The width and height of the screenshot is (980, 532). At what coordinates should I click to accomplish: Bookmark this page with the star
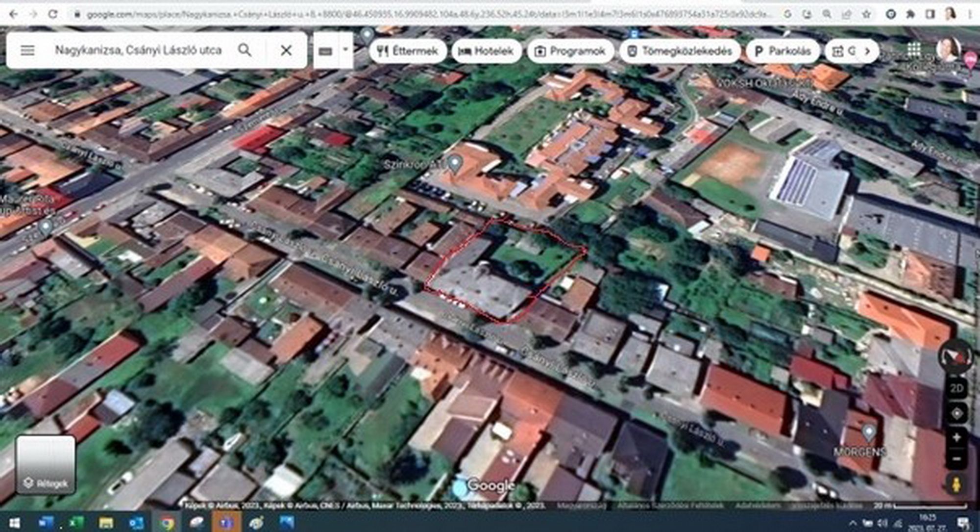click(x=866, y=14)
